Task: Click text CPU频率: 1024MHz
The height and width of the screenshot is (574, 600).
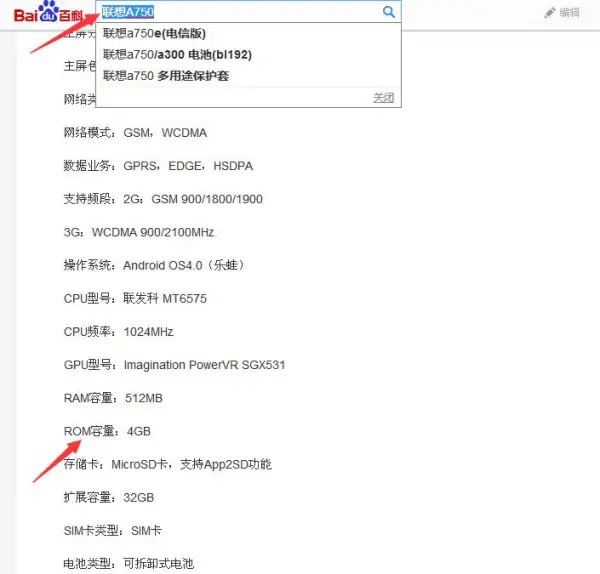Action: [x=119, y=332]
